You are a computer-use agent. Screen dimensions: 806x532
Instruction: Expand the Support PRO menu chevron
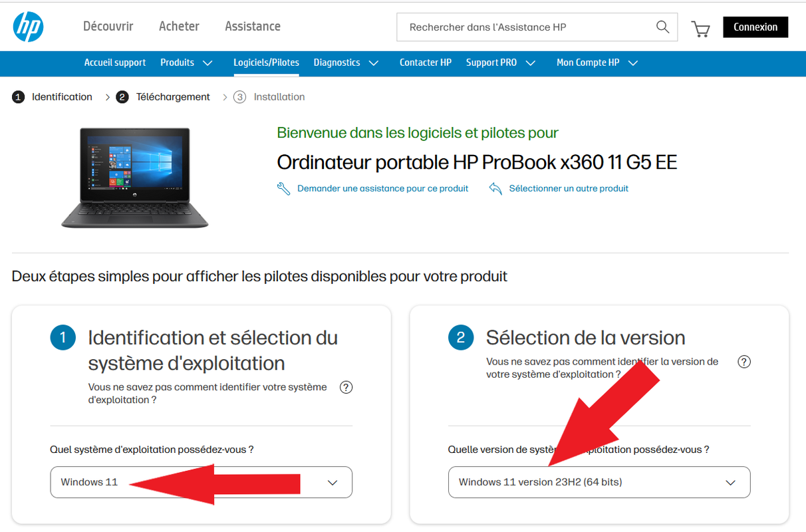tap(530, 63)
